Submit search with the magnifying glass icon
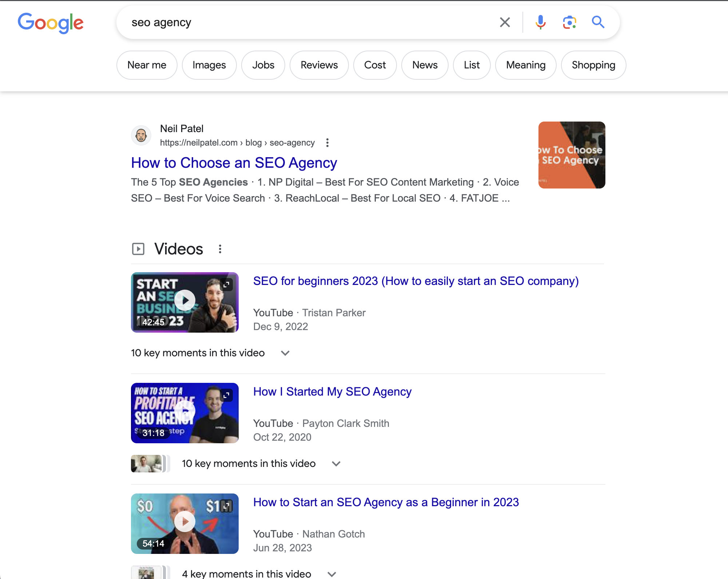 point(598,22)
